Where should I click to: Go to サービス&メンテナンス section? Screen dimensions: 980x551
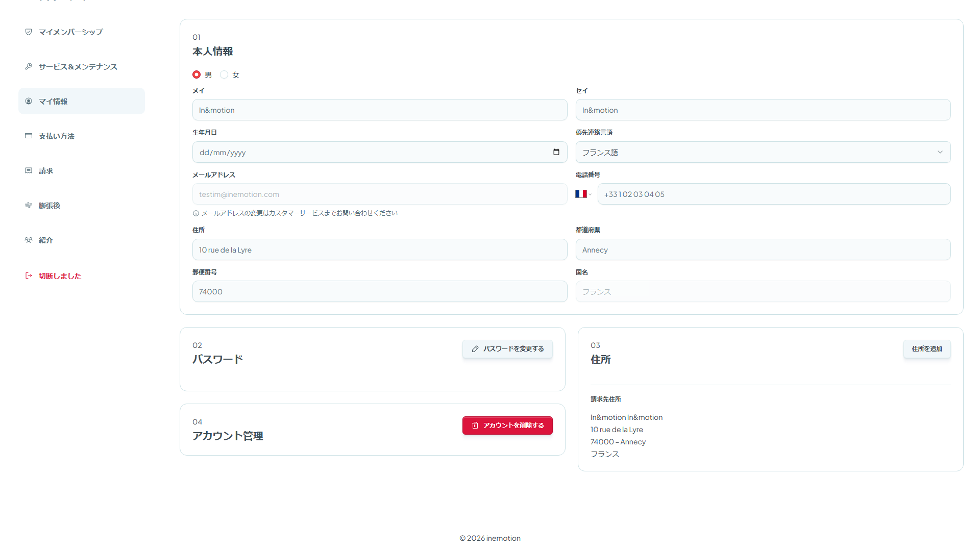(82, 66)
